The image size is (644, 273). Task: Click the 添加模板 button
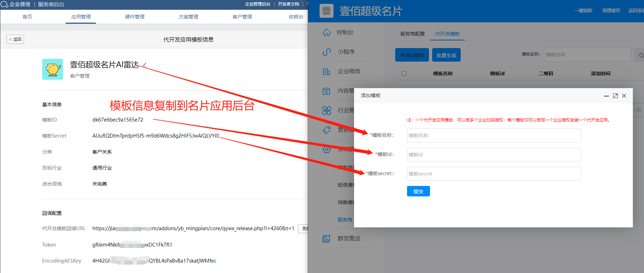click(x=412, y=55)
